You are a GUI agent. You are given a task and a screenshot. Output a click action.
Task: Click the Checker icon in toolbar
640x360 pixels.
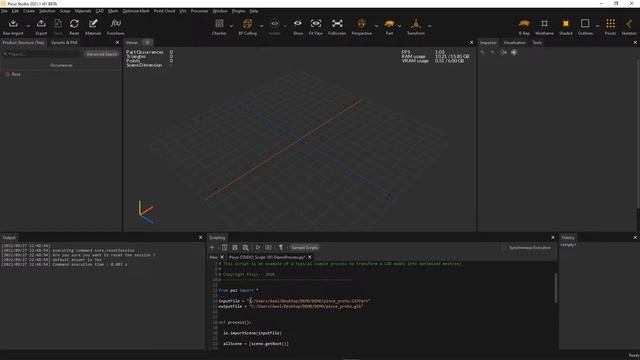(219, 24)
